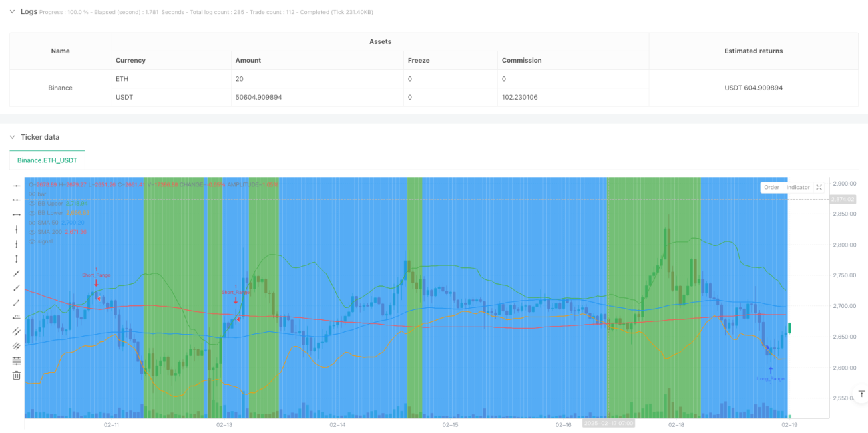Toggle visibility of bar series
This screenshot has height=433, width=868.
pyautogui.click(x=31, y=194)
